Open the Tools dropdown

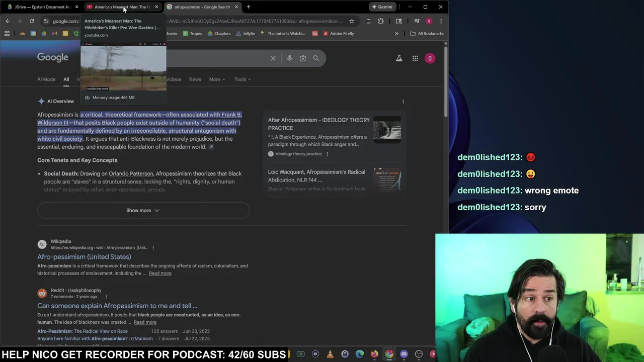(x=242, y=79)
